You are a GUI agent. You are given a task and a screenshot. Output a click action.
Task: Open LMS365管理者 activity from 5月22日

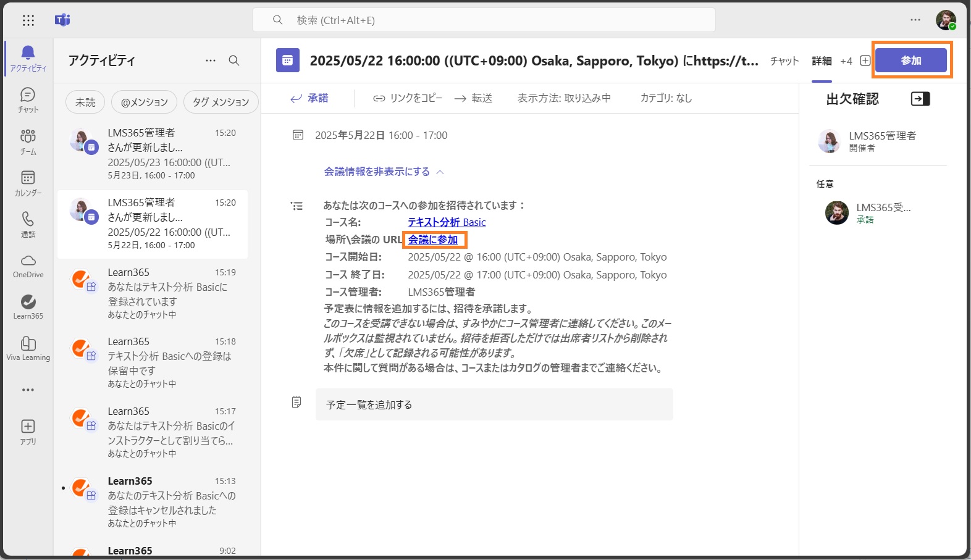(x=153, y=224)
